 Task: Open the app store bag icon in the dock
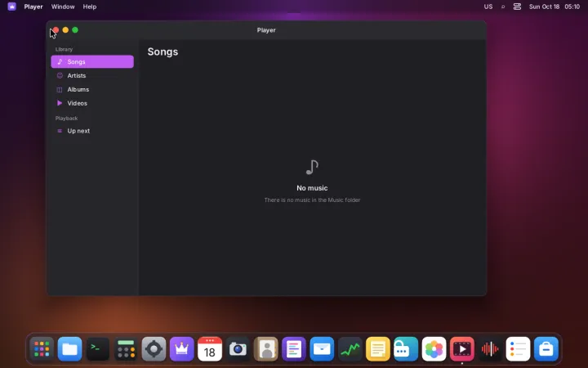546,349
